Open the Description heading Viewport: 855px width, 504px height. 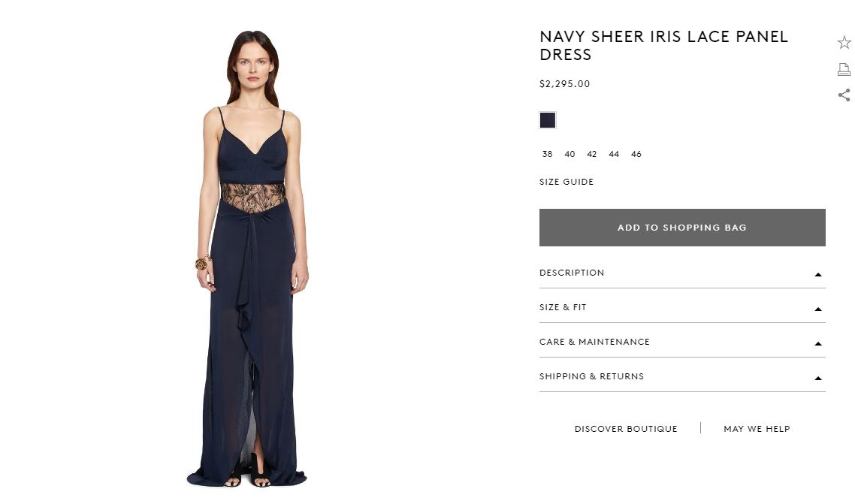(x=572, y=273)
